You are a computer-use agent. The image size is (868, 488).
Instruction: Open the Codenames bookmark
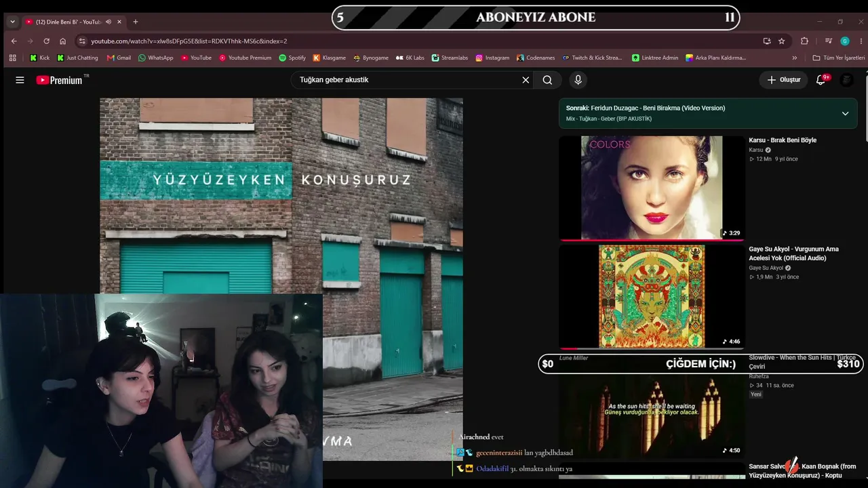click(x=536, y=58)
